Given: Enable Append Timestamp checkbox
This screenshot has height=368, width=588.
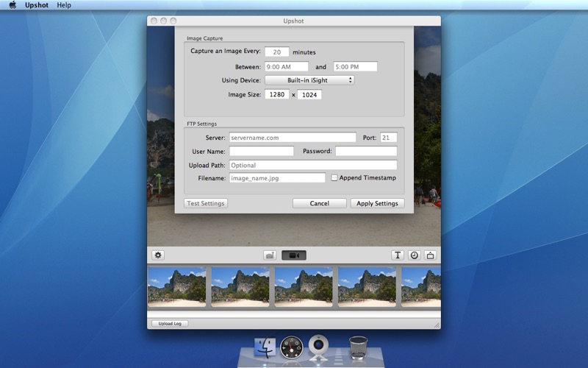Looking at the screenshot, I should tap(334, 177).
